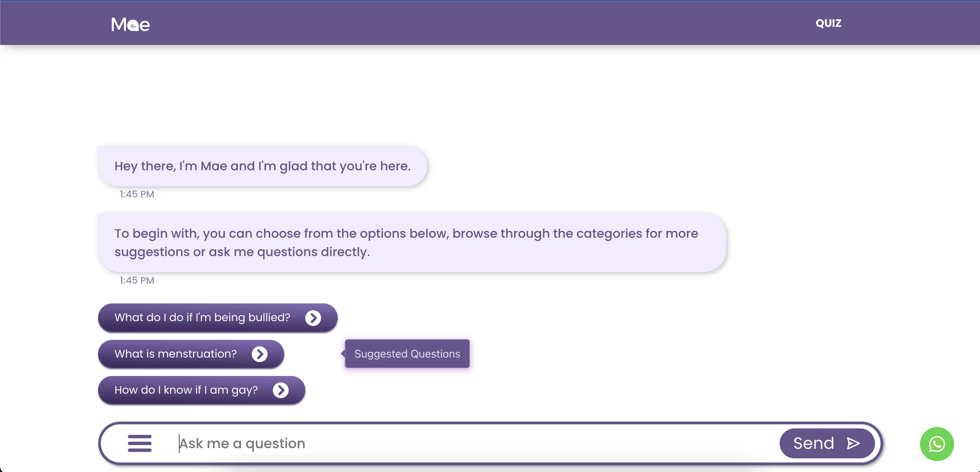This screenshot has height=472, width=980.
Task: Select 'How do I know if I am gay?'
Action: pos(186,390)
